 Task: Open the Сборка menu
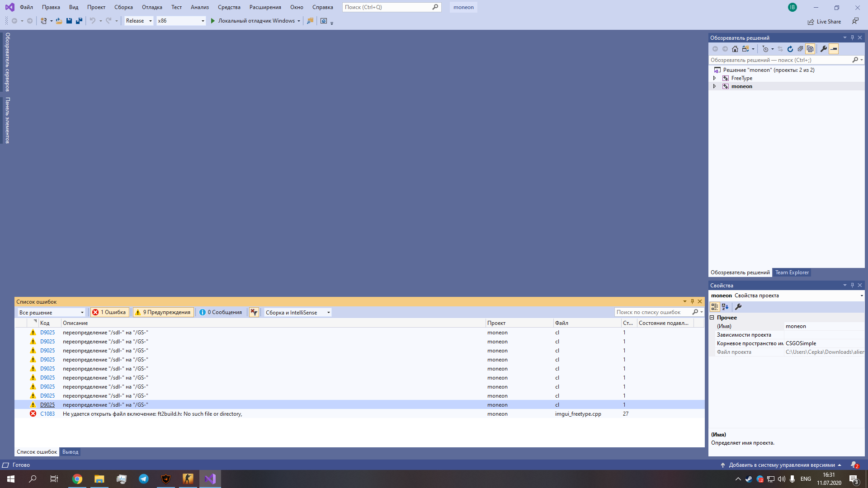click(x=123, y=7)
